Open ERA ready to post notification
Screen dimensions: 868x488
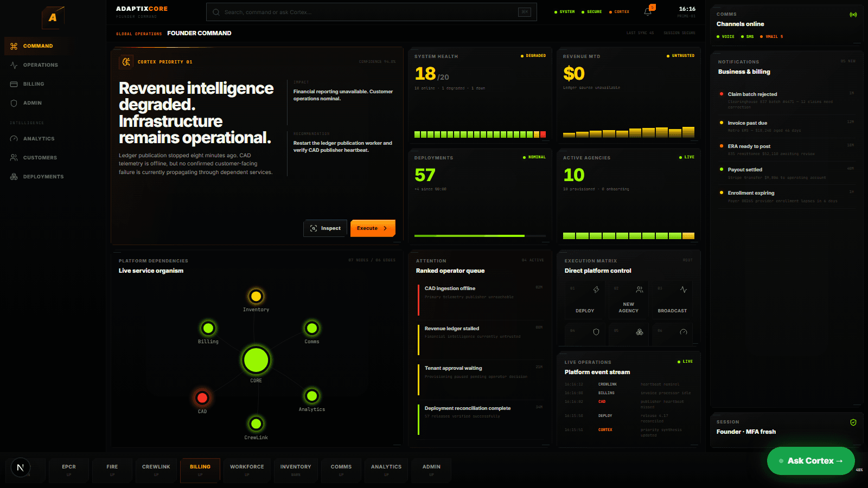tap(786, 150)
